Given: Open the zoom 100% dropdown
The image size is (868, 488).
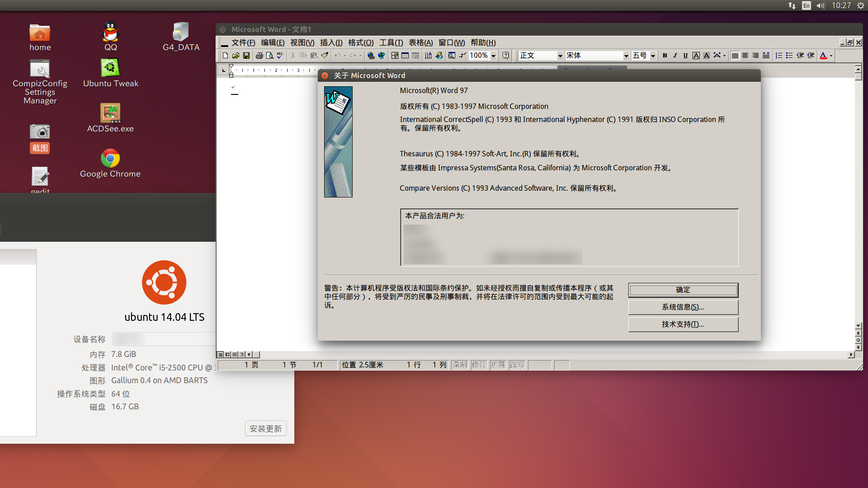Looking at the screenshot, I should pos(494,56).
